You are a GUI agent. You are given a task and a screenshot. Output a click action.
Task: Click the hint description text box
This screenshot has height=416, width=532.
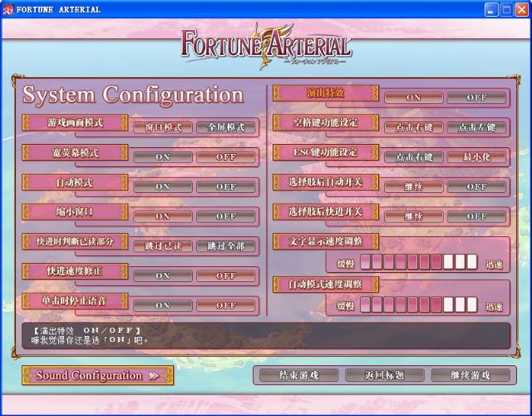(x=266, y=335)
